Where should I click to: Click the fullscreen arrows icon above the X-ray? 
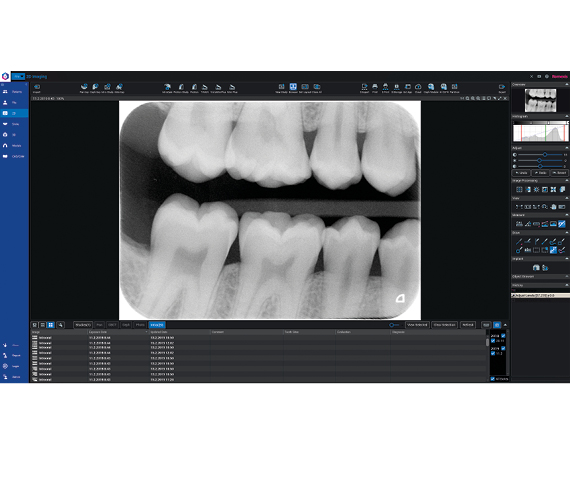click(x=499, y=98)
